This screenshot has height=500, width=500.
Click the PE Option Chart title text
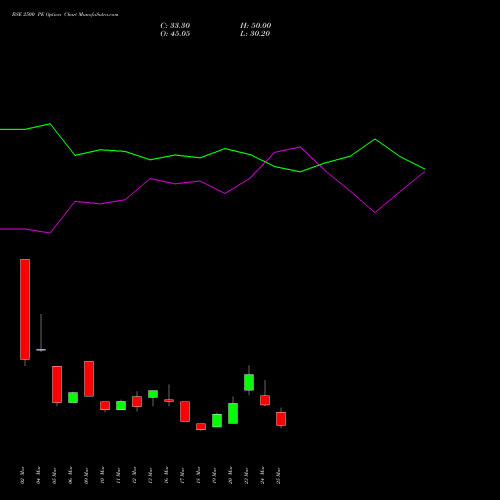[65, 15]
